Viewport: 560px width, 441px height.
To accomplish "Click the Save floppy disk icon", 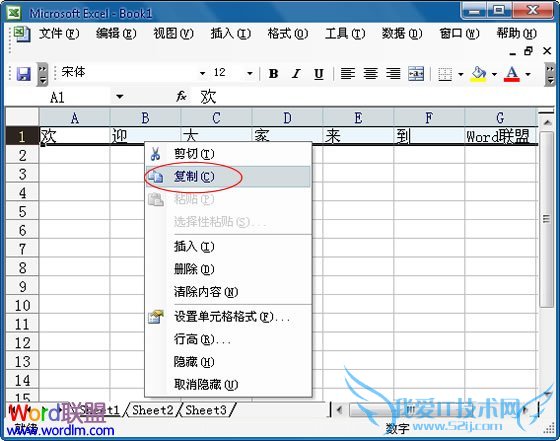I will (24, 74).
